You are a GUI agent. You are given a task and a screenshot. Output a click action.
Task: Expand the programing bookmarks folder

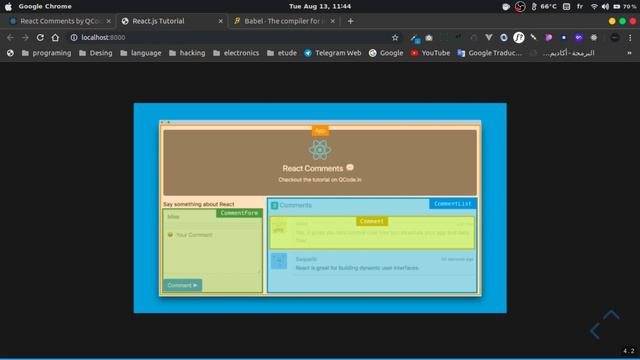[46, 53]
